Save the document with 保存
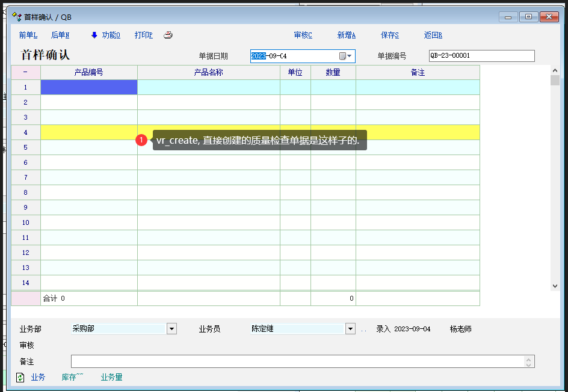Image resolution: width=568 pixels, height=392 pixels. (x=389, y=35)
